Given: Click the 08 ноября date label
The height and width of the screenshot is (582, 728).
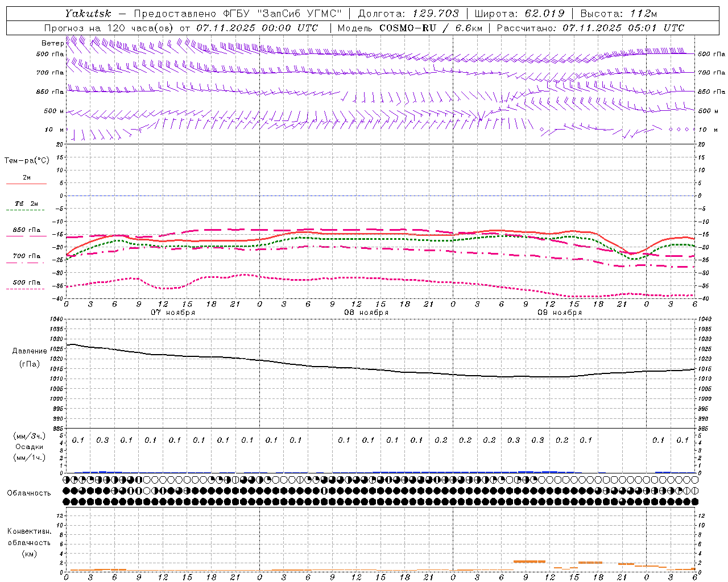Looking at the screenshot, I should pos(366,312).
